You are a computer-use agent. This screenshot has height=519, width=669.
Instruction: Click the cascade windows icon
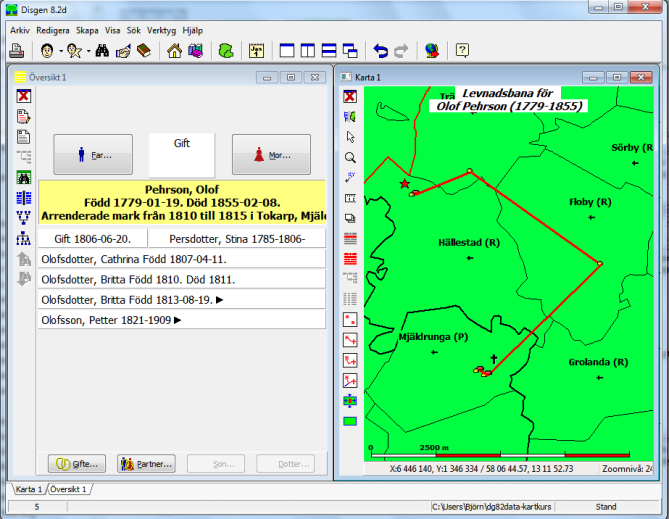click(x=350, y=51)
